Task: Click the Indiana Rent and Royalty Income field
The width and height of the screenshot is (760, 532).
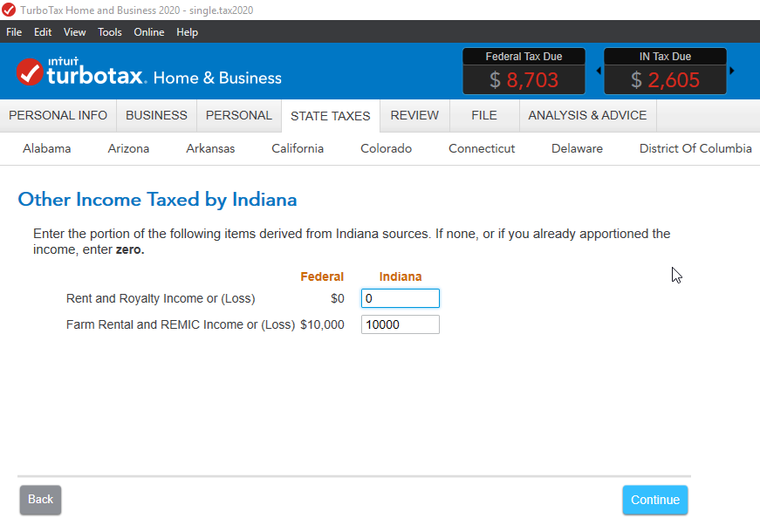Action: click(401, 298)
